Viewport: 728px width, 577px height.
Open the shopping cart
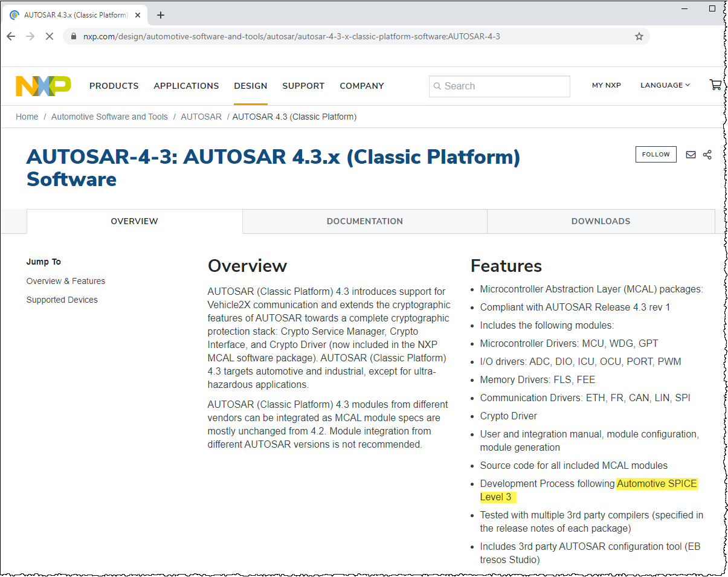tap(716, 85)
